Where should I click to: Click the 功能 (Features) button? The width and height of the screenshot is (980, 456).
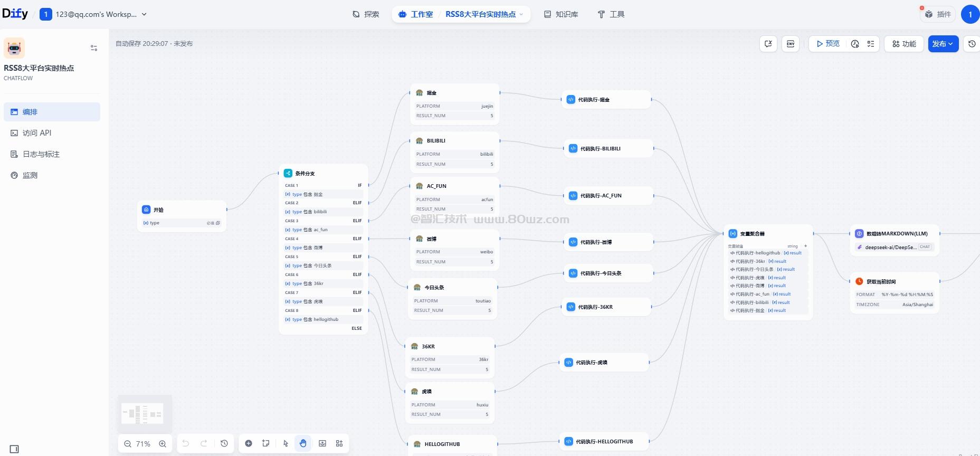(905, 44)
